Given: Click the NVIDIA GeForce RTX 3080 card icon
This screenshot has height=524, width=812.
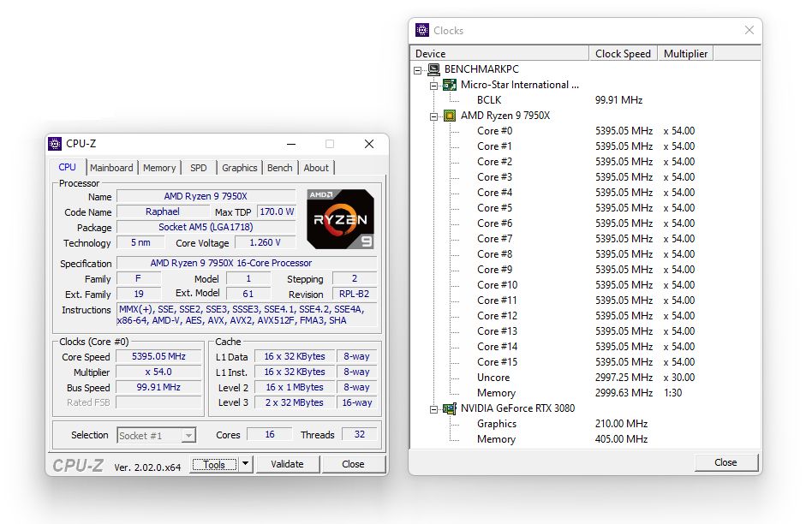Looking at the screenshot, I should (450, 408).
